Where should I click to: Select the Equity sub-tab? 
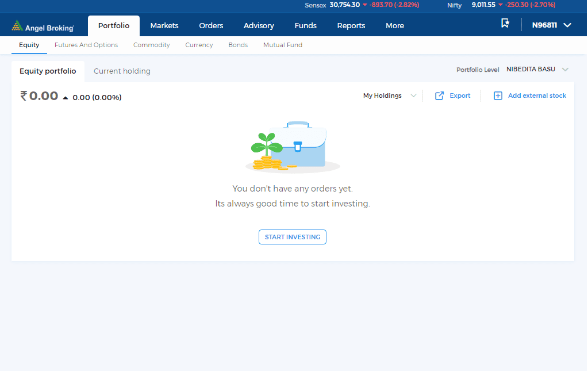29,45
